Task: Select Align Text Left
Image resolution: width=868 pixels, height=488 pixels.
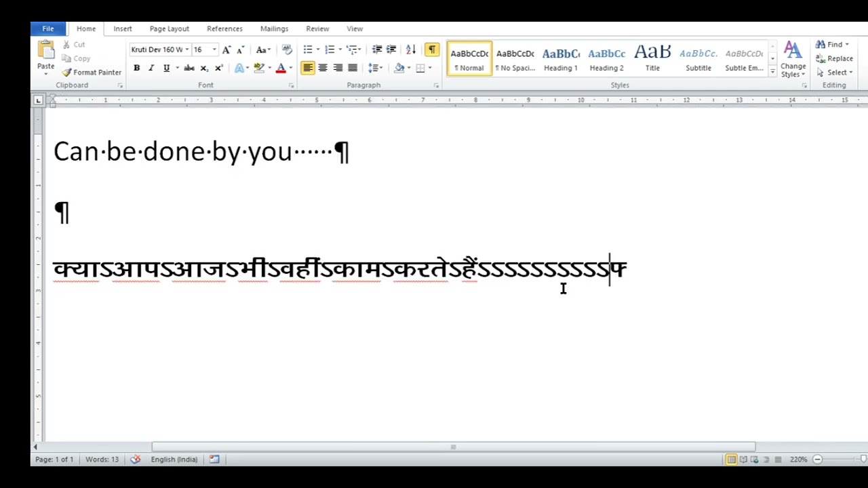Action: tap(308, 68)
